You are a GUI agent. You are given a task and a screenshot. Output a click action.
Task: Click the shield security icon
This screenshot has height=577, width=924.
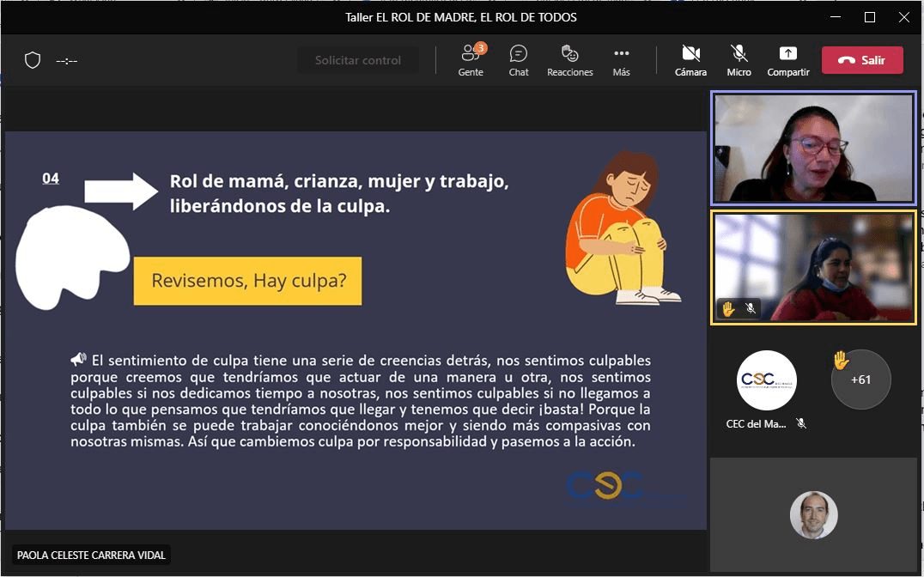pos(33,61)
